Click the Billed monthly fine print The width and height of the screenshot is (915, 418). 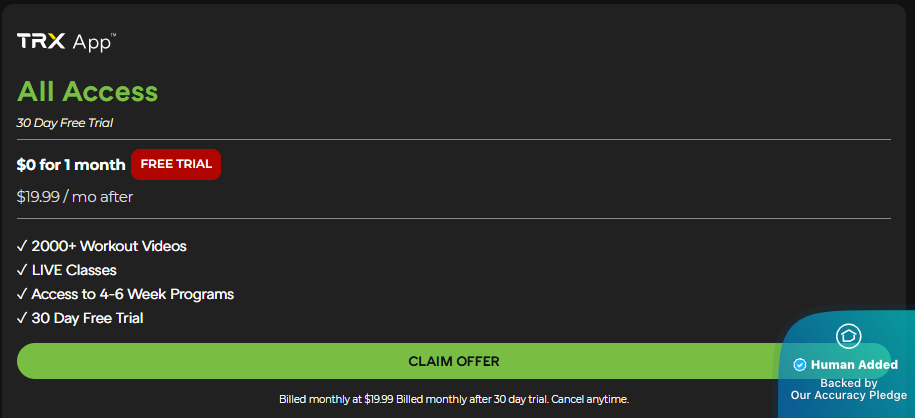(454, 399)
